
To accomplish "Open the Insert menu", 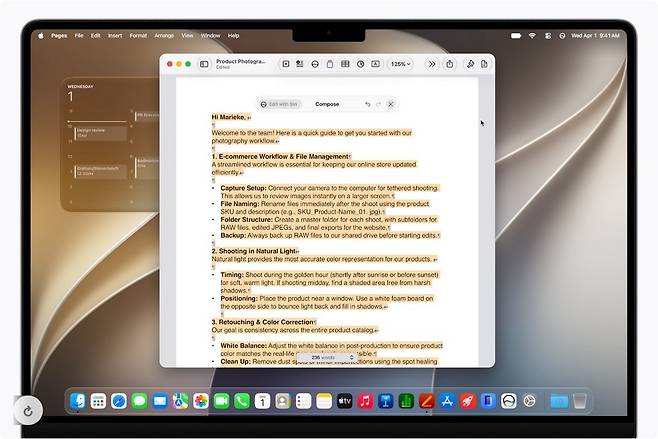I will 115,36.
